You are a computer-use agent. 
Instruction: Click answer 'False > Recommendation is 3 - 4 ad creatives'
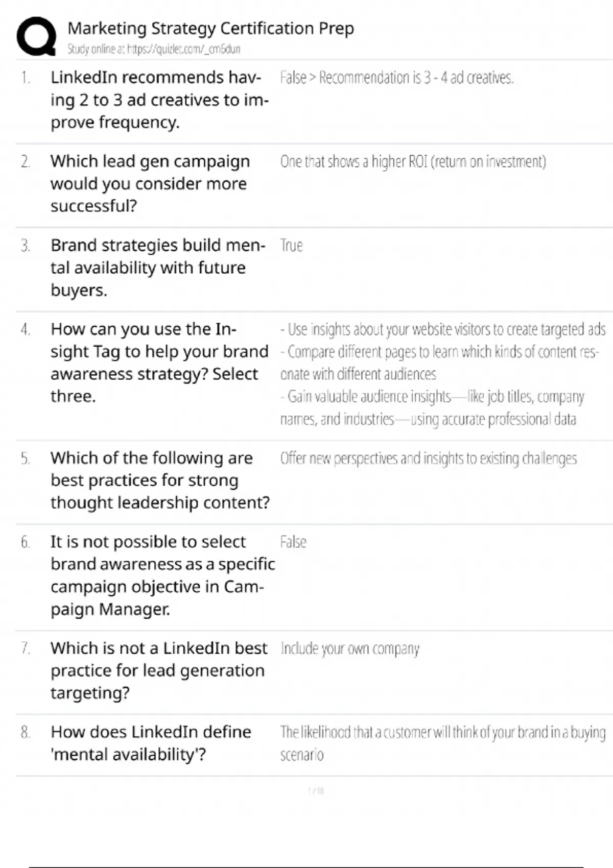396,78
